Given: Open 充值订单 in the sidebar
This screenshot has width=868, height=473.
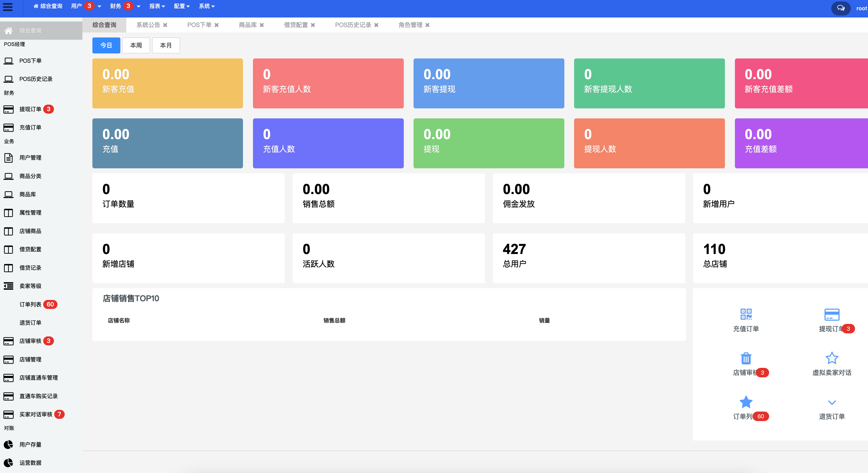Looking at the screenshot, I should pyautogui.click(x=30, y=127).
